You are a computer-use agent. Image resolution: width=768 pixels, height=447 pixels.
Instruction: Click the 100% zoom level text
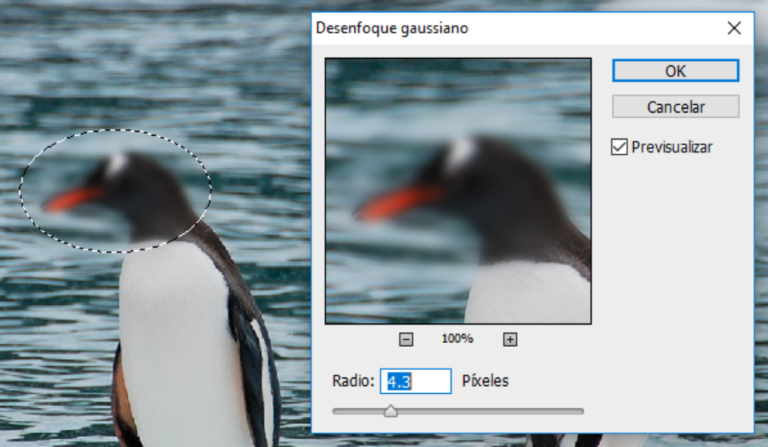point(457,339)
